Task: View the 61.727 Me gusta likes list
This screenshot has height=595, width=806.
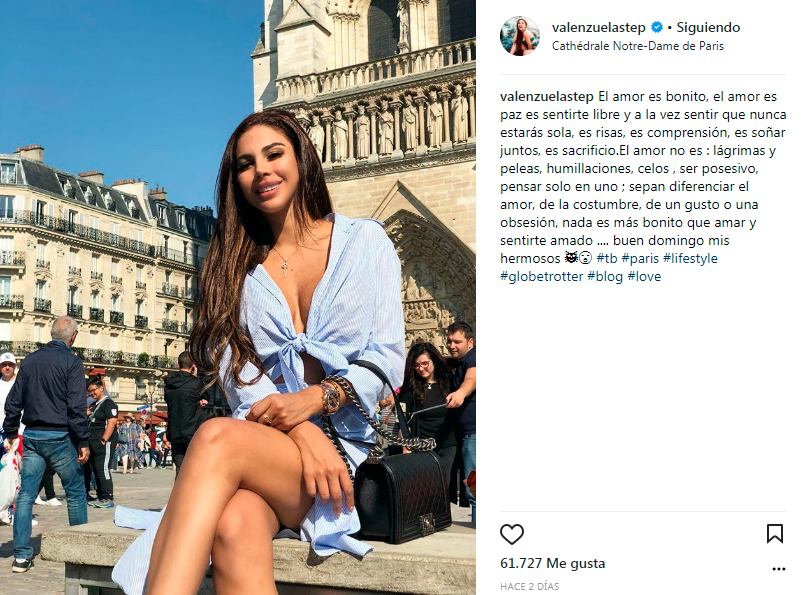Action: [x=553, y=564]
